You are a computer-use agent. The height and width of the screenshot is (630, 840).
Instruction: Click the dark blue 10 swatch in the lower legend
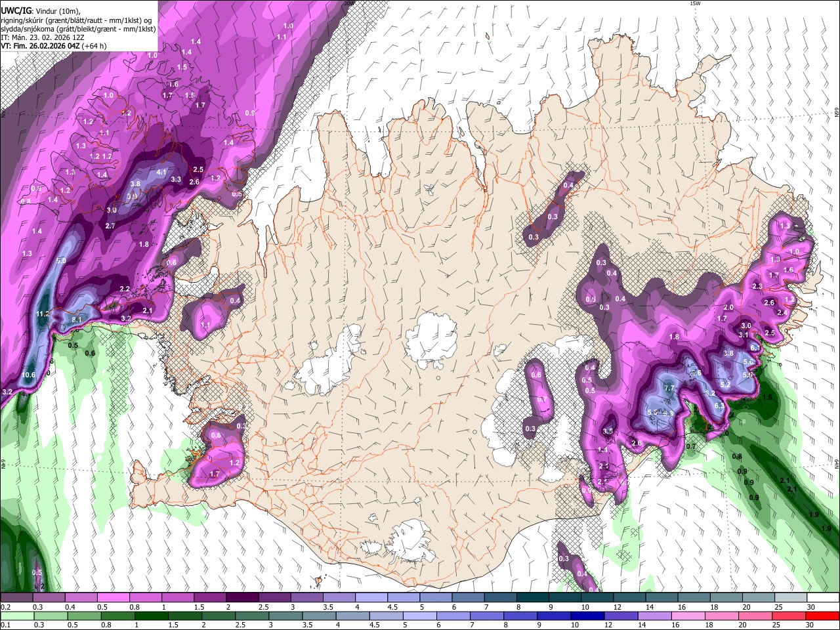coord(587,616)
